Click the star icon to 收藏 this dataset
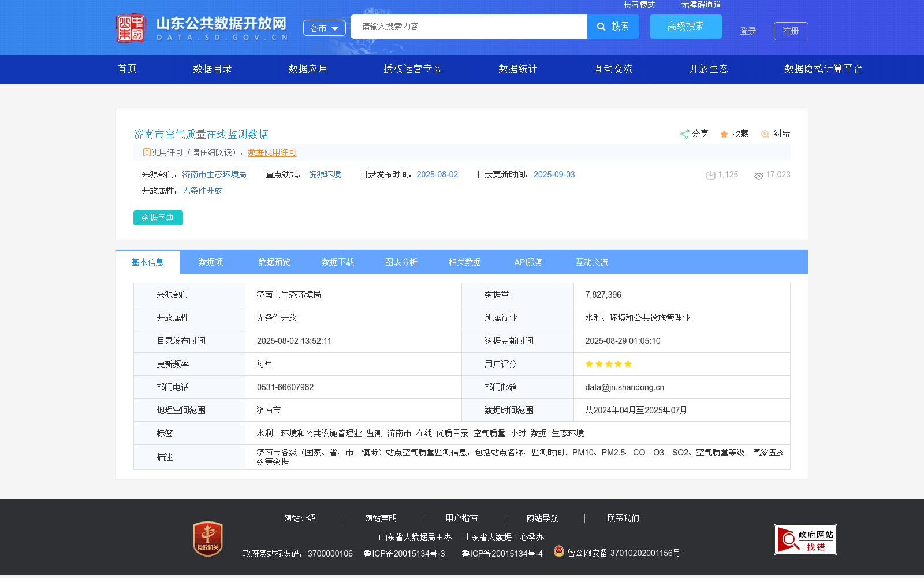This screenshot has height=578, width=924. pyautogui.click(x=724, y=134)
